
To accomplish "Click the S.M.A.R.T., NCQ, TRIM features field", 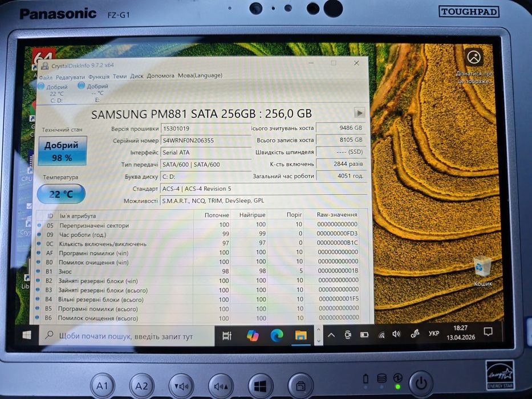I will [x=263, y=201].
